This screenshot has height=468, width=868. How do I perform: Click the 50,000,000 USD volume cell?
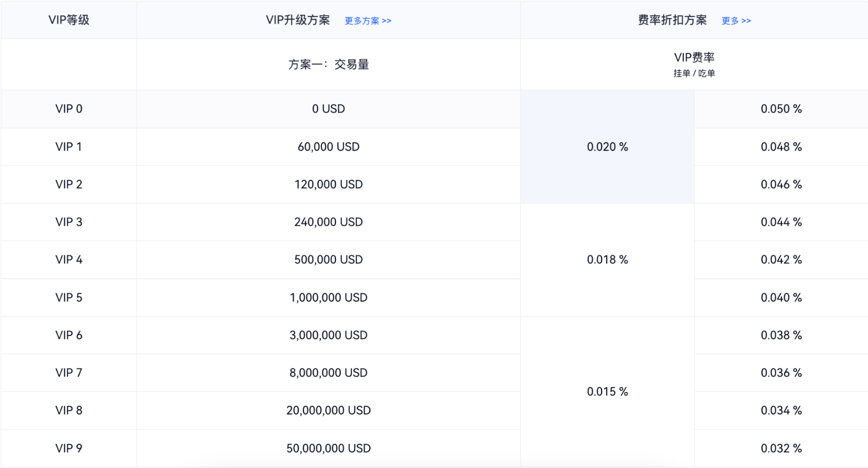[x=329, y=448]
